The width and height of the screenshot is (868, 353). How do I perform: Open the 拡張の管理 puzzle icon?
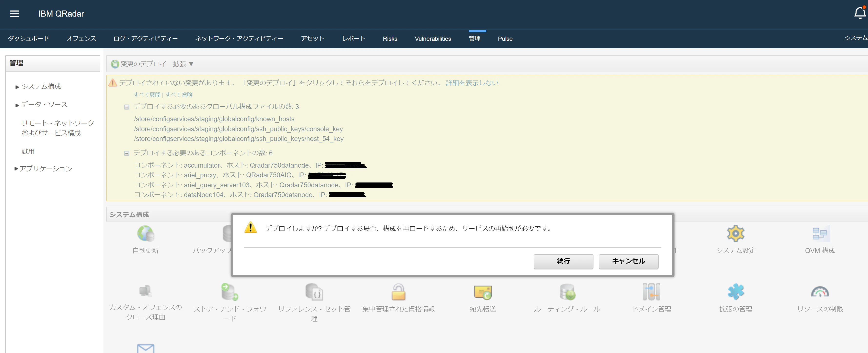coord(735,292)
